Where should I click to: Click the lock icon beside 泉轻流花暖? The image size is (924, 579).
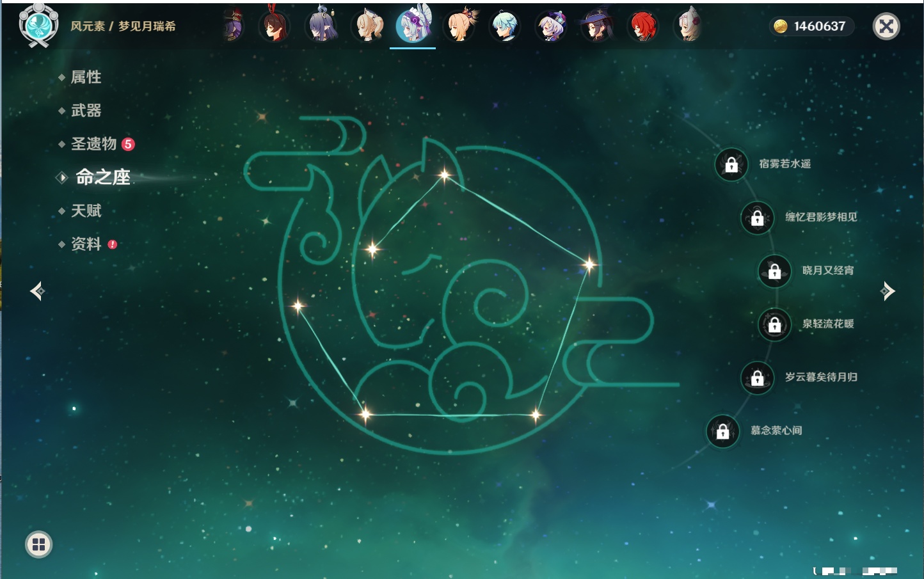tap(775, 324)
